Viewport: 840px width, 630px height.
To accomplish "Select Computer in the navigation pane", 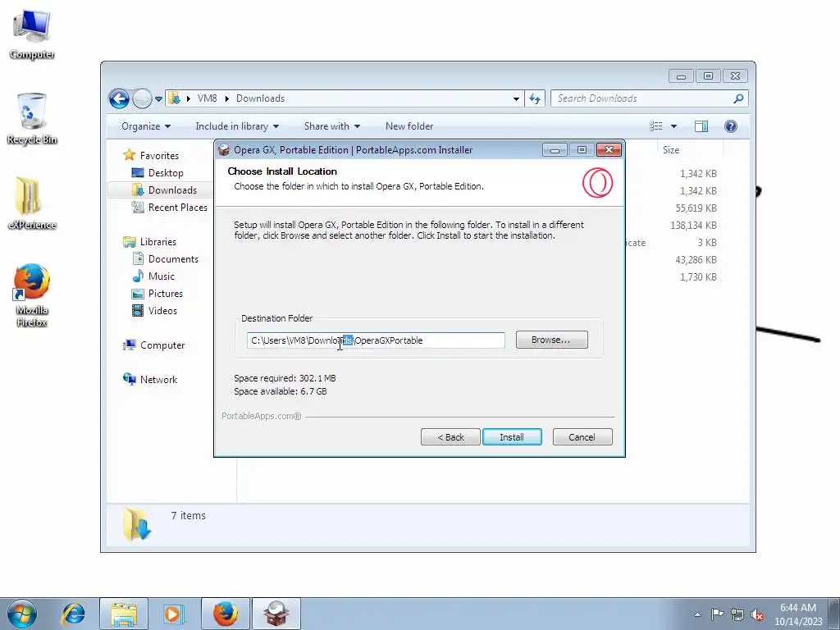I will 162,345.
